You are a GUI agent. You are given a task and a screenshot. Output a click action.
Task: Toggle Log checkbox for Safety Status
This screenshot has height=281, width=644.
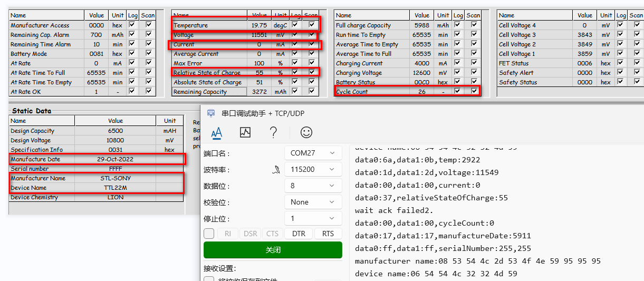(621, 82)
